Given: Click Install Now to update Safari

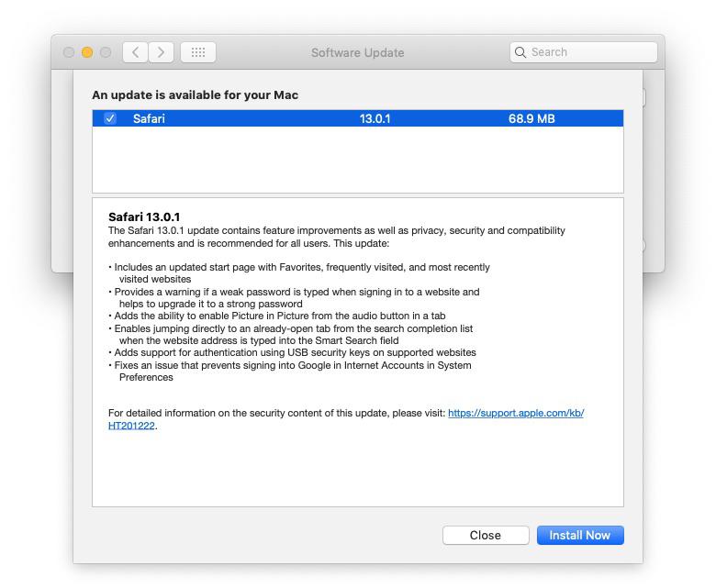Looking at the screenshot, I should coord(580,535).
